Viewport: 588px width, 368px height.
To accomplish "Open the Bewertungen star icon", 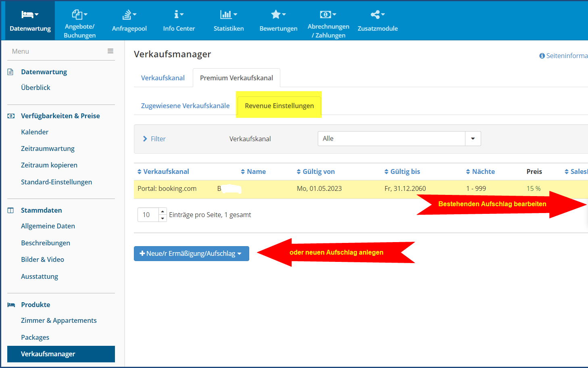I will point(278,15).
